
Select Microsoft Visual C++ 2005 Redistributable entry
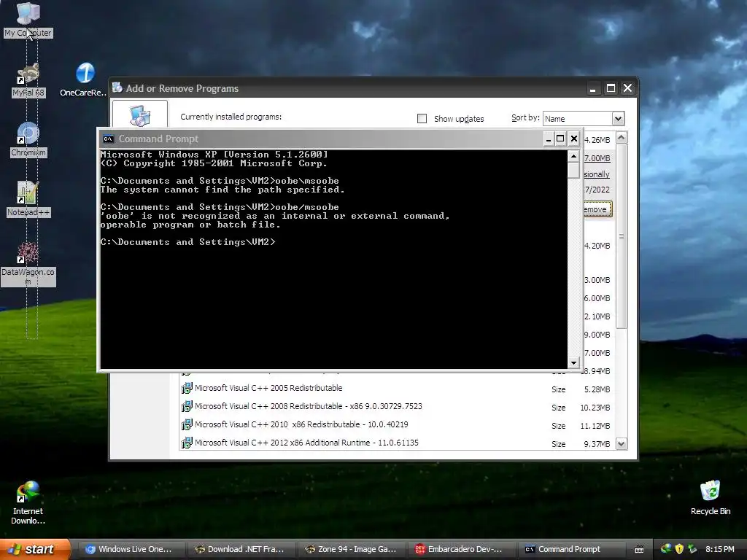[x=268, y=388]
